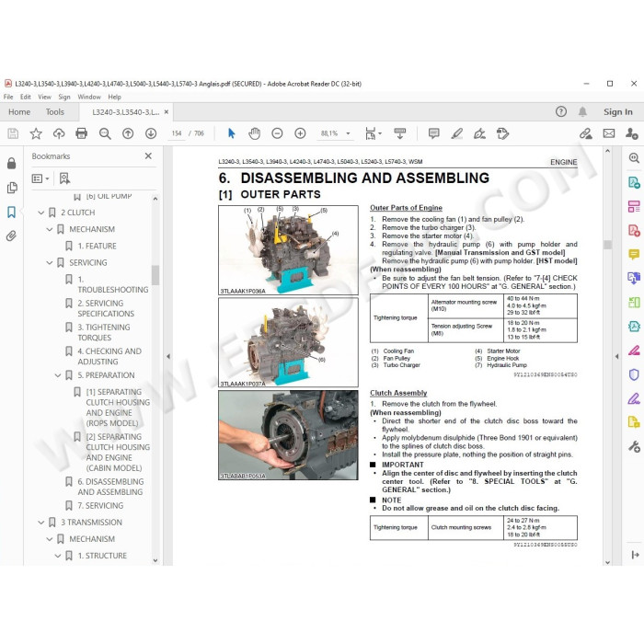Click the Zoom out minus icon
The height and width of the screenshot is (644, 644).
click(x=277, y=133)
